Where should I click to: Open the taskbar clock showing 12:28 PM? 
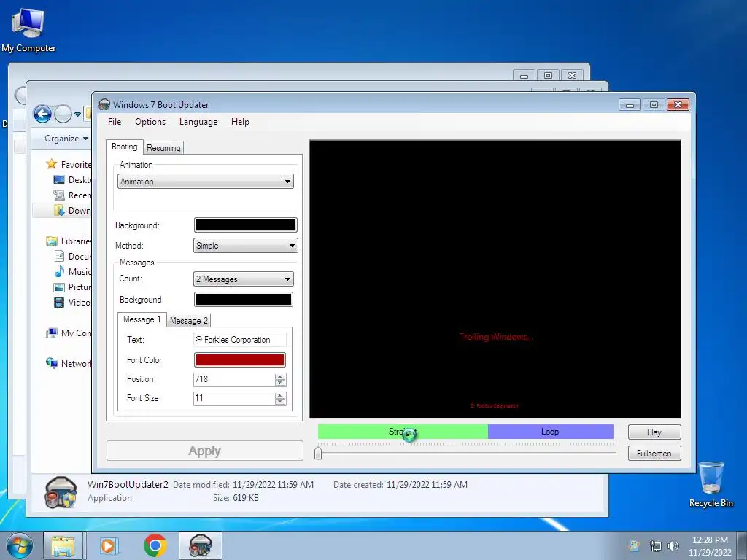(x=710, y=546)
